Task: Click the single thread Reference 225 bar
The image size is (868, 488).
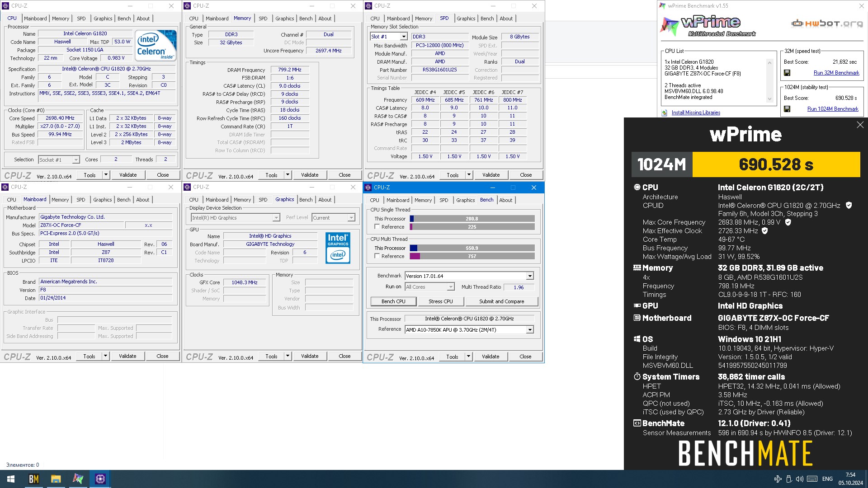Action: pyautogui.click(x=472, y=227)
